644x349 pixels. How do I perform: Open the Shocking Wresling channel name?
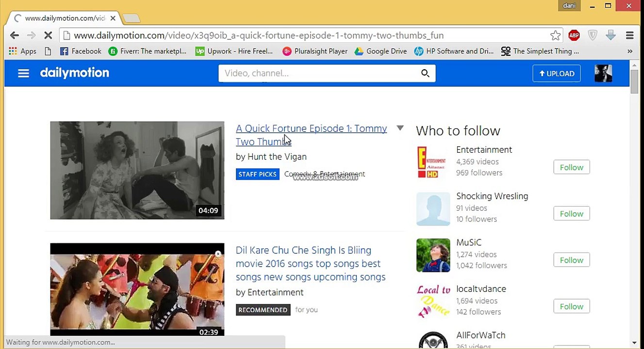click(492, 196)
